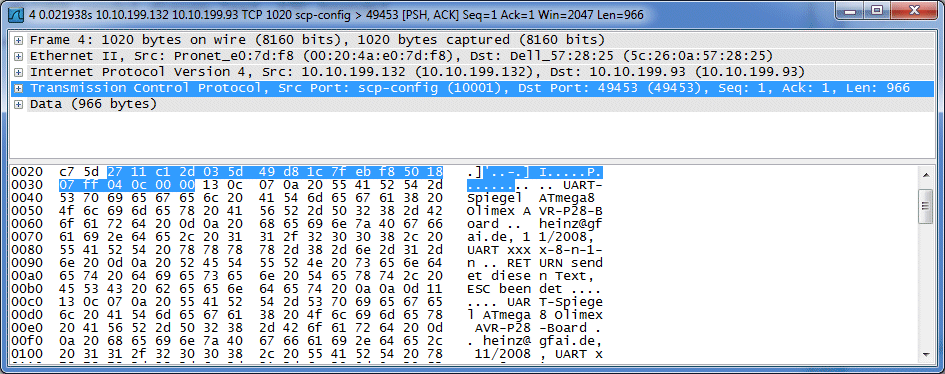Click the highlighted hex bytes on row 0020
Screen dimensions: 945x374
coord(275,172)
